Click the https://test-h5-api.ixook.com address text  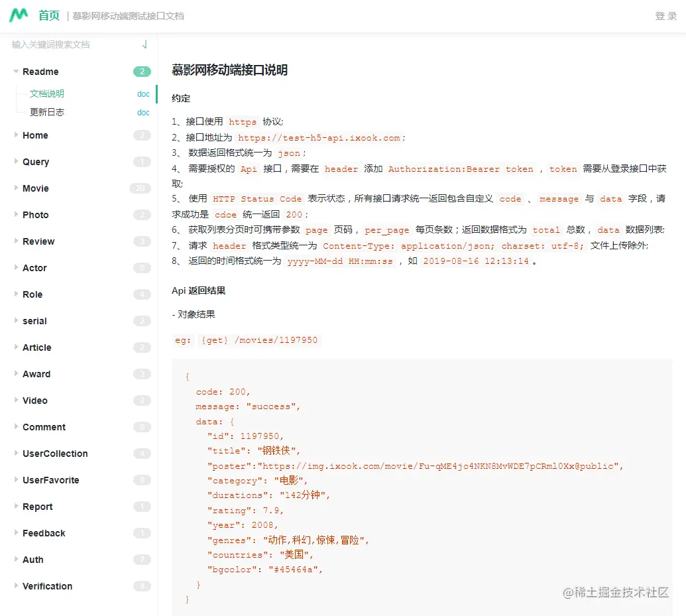coord(319,138)
